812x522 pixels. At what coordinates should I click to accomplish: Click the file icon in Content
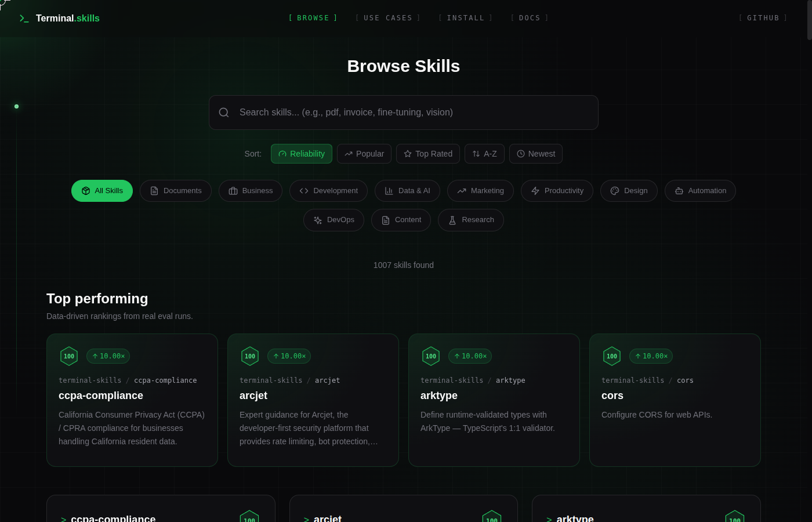click(386, 220)
